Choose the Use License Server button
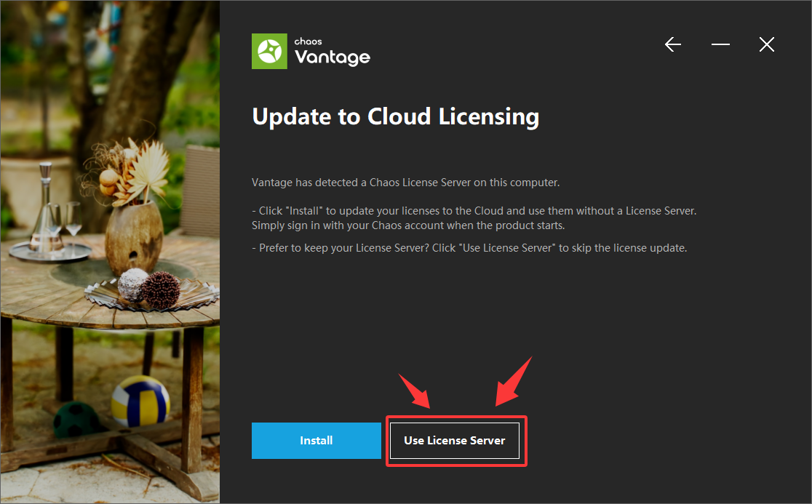The image size is (812, 504). point(455,440)
